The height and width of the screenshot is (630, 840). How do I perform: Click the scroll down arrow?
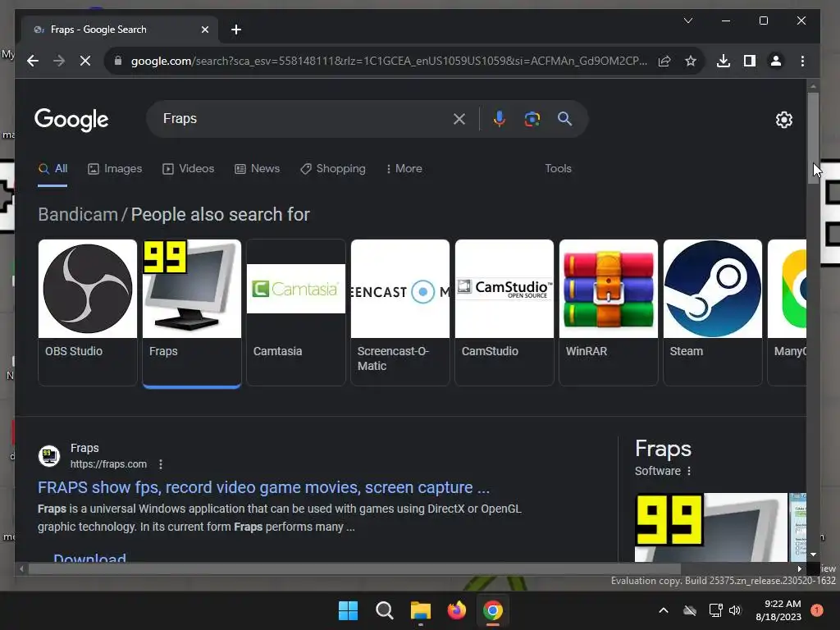point(813,555)
